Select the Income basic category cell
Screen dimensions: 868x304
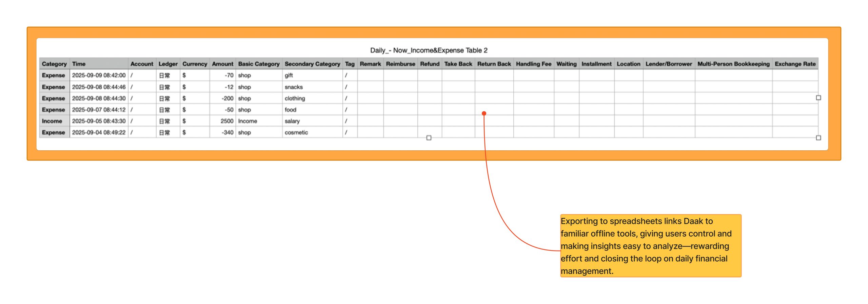pos(259,121)
